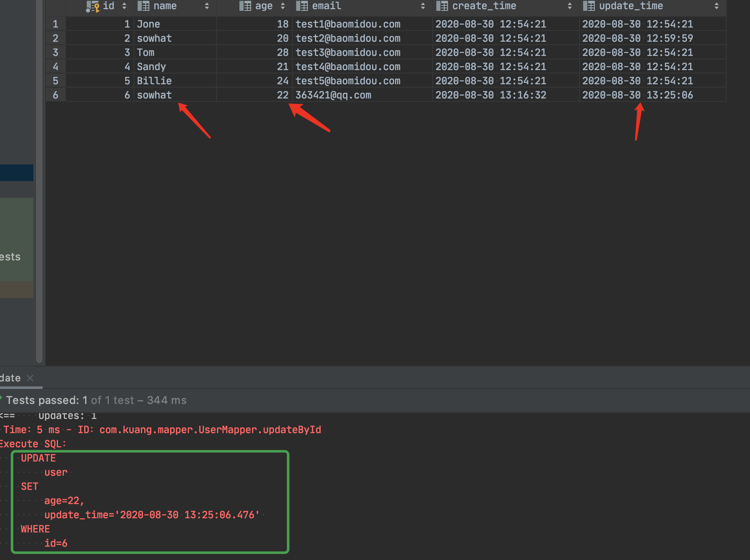Select update_time cell '2020-08-30 12:59:59'
750x560 pixels.
[652, 38]
